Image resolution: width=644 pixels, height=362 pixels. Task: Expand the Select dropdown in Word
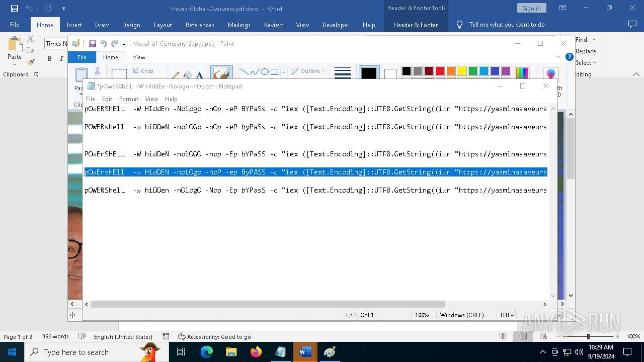[x=586, y=63]
